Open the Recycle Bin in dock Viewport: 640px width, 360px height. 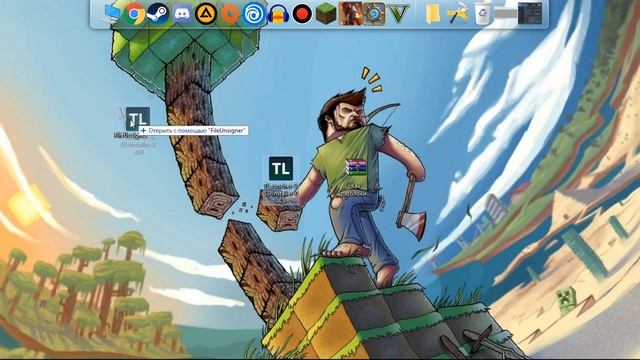tap(482, 14)
